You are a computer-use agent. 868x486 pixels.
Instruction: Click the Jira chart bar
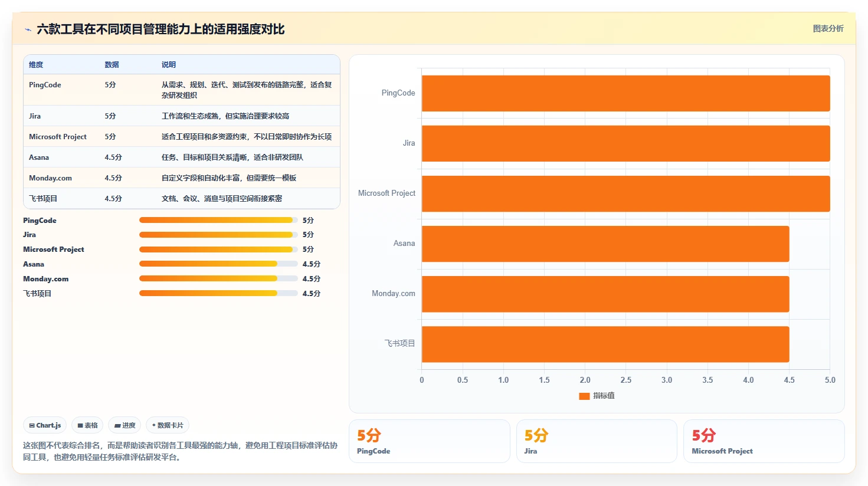[x=625, y=143]
